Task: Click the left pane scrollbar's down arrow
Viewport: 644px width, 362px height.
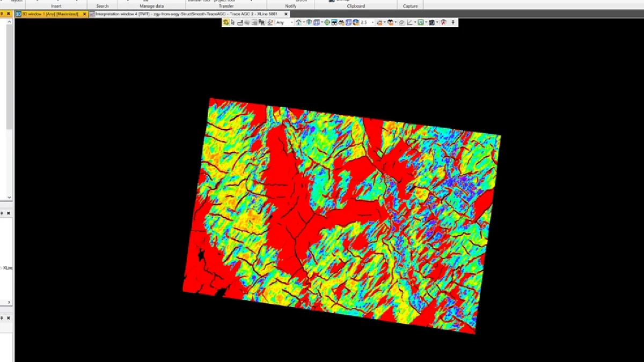Action: pos(9,197)
